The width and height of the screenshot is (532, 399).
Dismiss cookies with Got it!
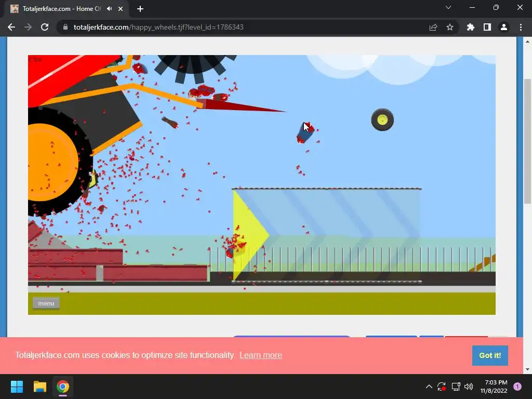tap(490, 355)
